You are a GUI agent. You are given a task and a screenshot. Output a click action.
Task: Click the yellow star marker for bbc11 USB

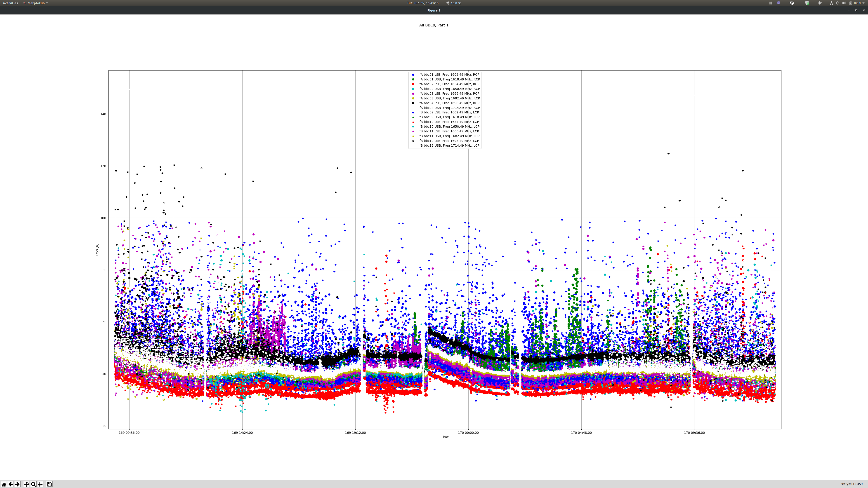click(x=413, y=136)
